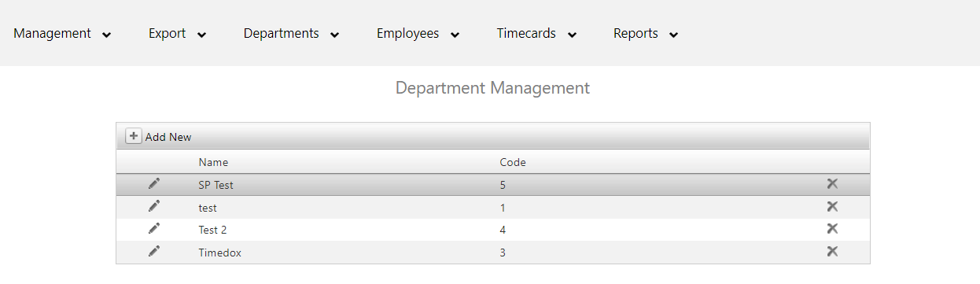Click the pencil icon for Test 2

tap(153, 228)
